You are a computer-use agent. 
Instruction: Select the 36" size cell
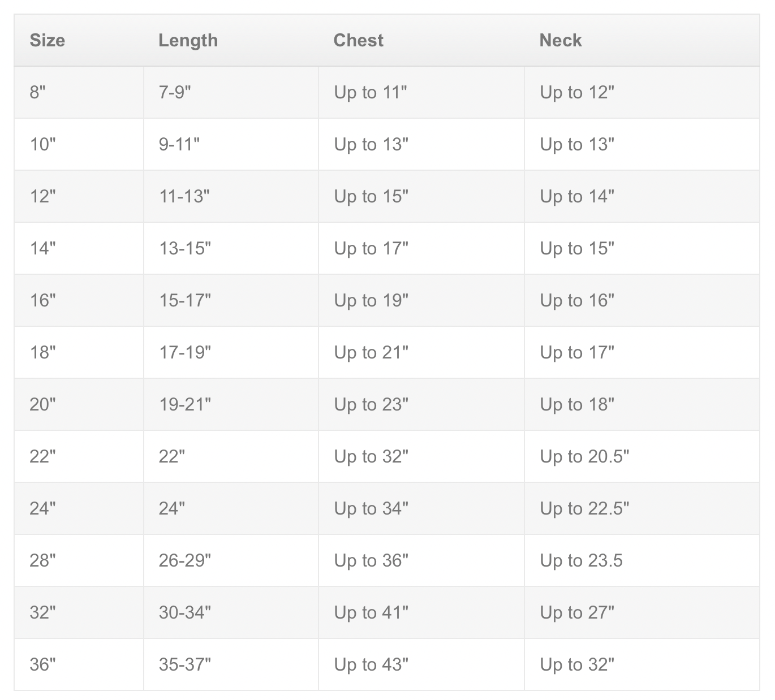pos(79,664)
